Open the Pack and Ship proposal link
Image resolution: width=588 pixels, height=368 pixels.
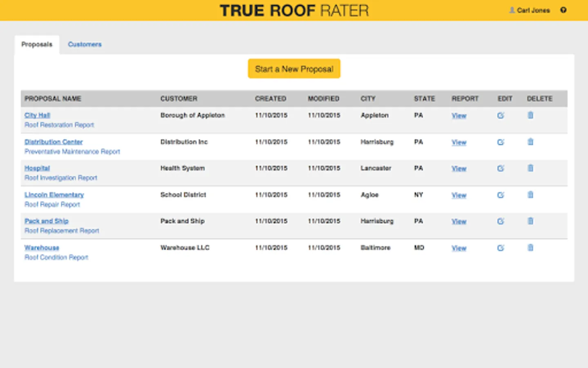tap(47, 221)
